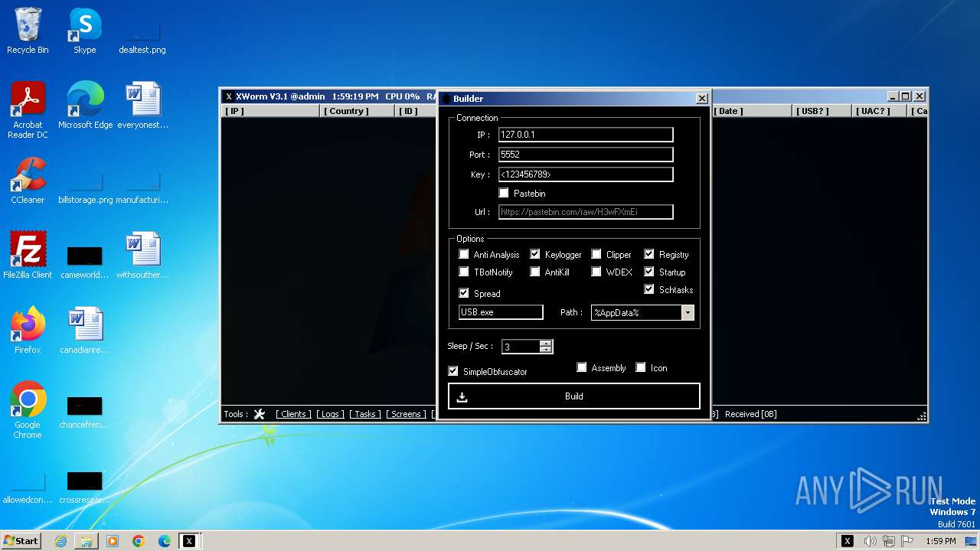
Task: Click the Chrome icon in the taskbar
Action: click(139, 541)
